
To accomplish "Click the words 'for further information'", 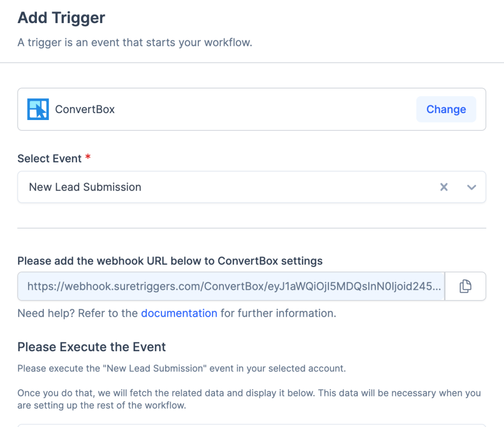I will pyautogui.click(x=278, y=313).
